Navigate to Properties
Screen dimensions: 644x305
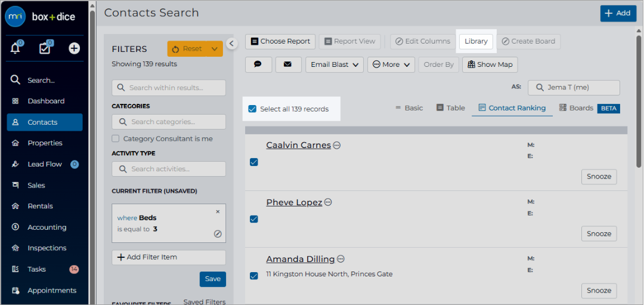pyautogui.click(x=45, y=143)
